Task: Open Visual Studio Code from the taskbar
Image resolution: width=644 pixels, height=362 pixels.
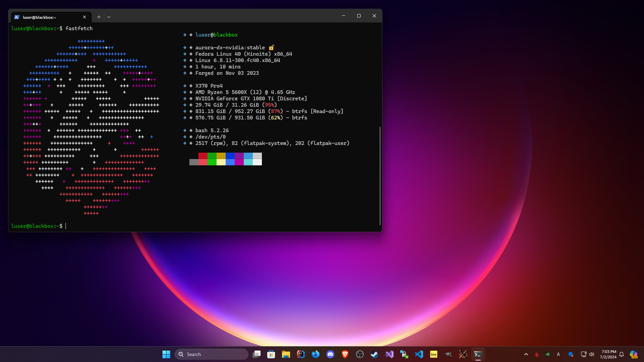Action: [x=419, y=354]
